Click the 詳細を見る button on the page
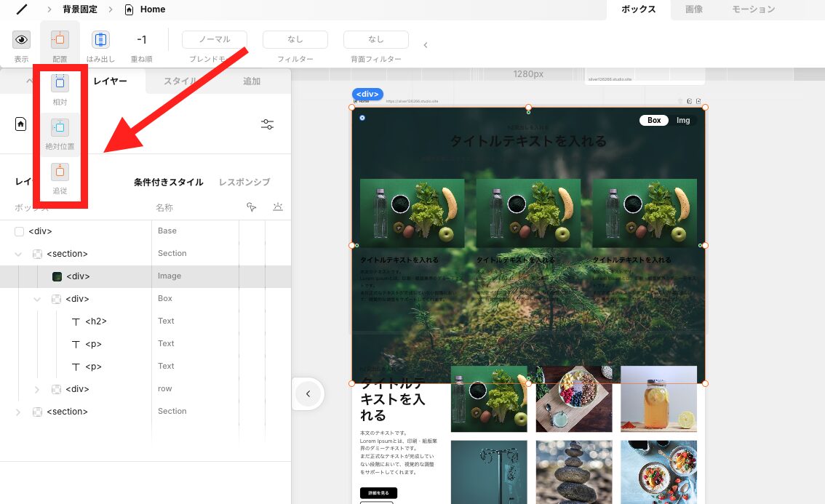The width and height of the screenshot is (825, 504). click(377, 492)
